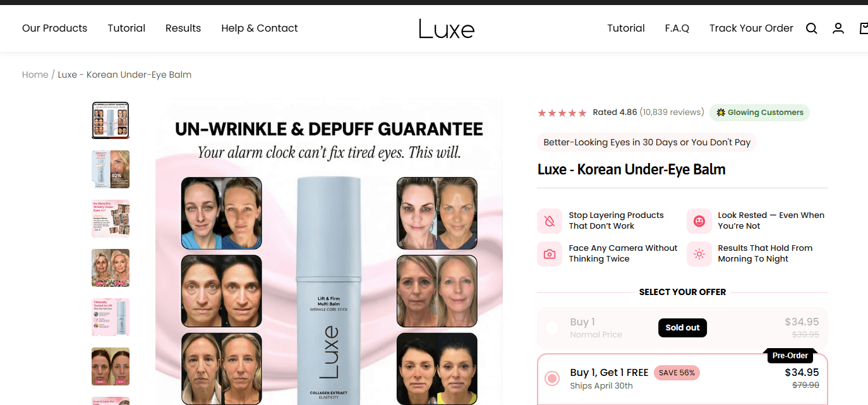Click the 'Track Your Order' link
This screenshot has width=868, height=405.
[x=751, y=28]
